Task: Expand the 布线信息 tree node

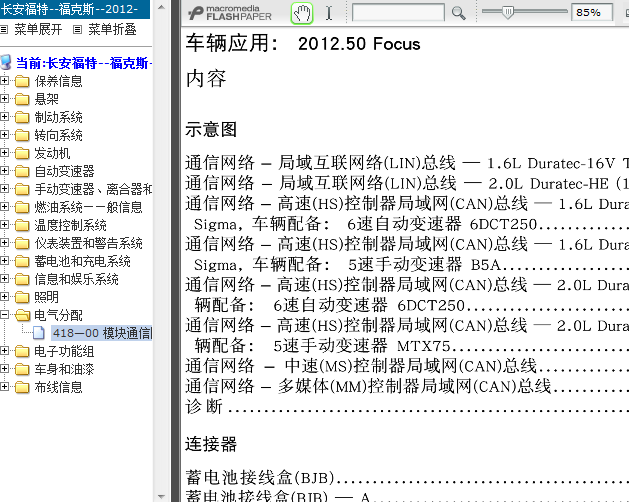Action: [x=4, y=386]
